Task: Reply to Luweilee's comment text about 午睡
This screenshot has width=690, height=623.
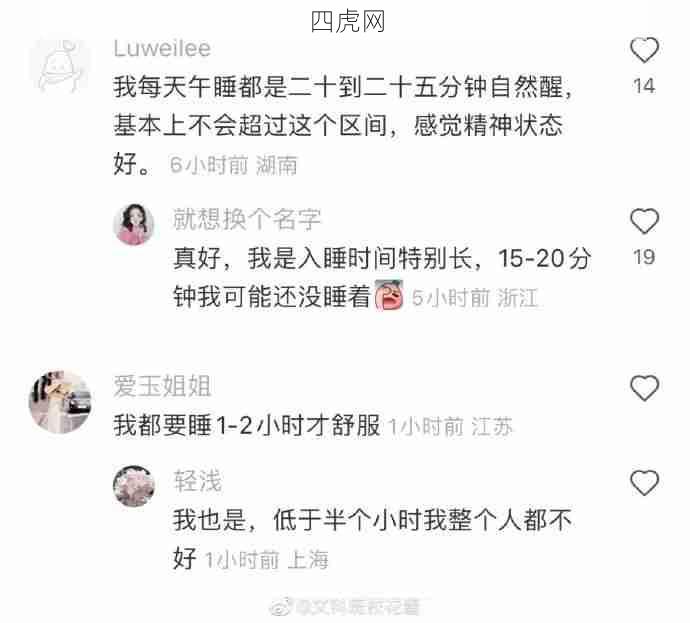Action: tap(342, 125)
